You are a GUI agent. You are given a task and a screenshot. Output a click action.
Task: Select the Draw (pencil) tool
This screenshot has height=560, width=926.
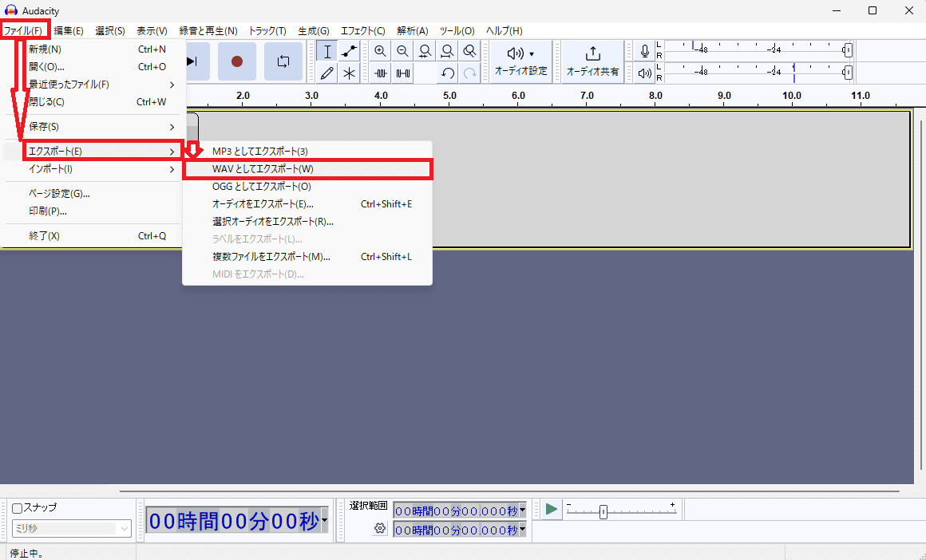[x=327, y=73]
